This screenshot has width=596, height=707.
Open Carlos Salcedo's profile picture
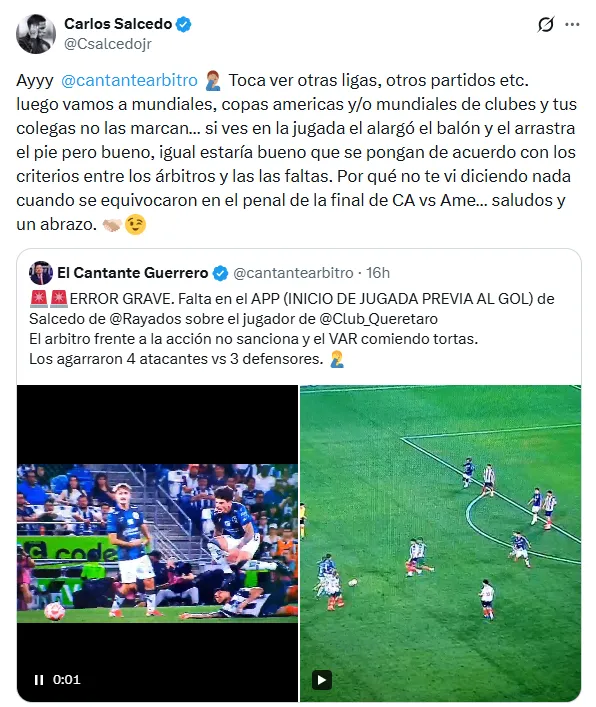tap(36, 34)
